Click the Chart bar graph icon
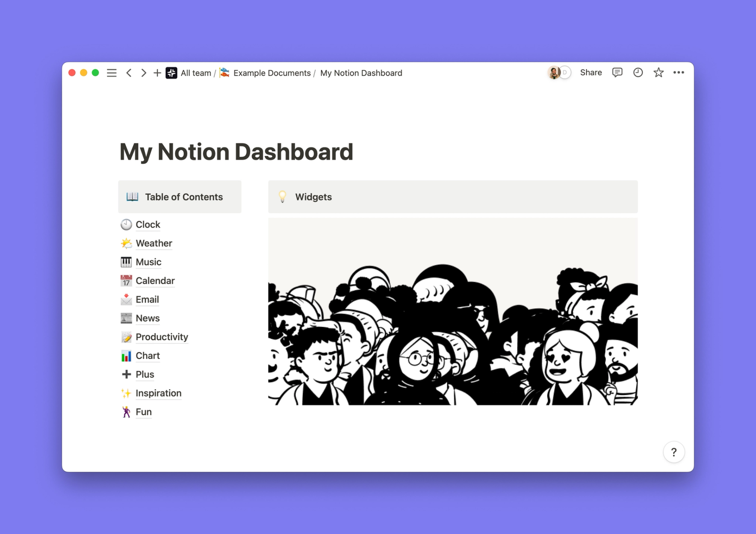756x534 pixels. tap(126, 356)
